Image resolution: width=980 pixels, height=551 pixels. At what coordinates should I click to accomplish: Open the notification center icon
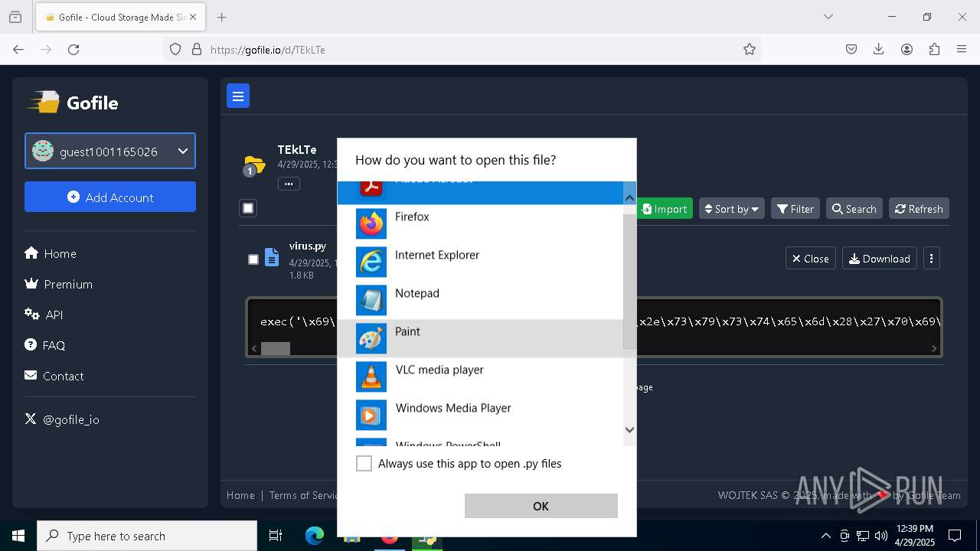coord(955,536)
